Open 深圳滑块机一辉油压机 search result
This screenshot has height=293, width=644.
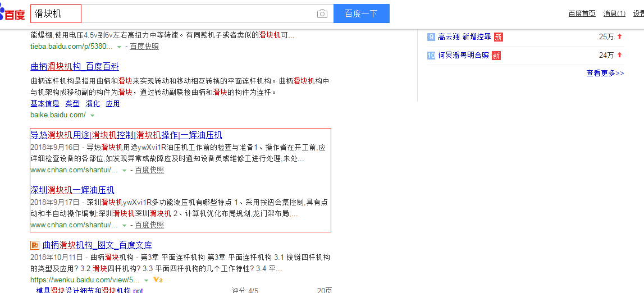tap(72, 190)
